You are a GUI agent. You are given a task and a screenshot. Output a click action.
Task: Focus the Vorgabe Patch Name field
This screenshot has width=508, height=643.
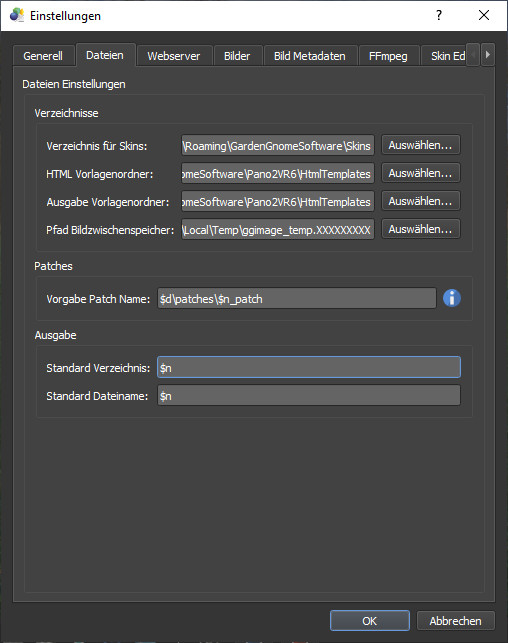click(x=296, y=299)
